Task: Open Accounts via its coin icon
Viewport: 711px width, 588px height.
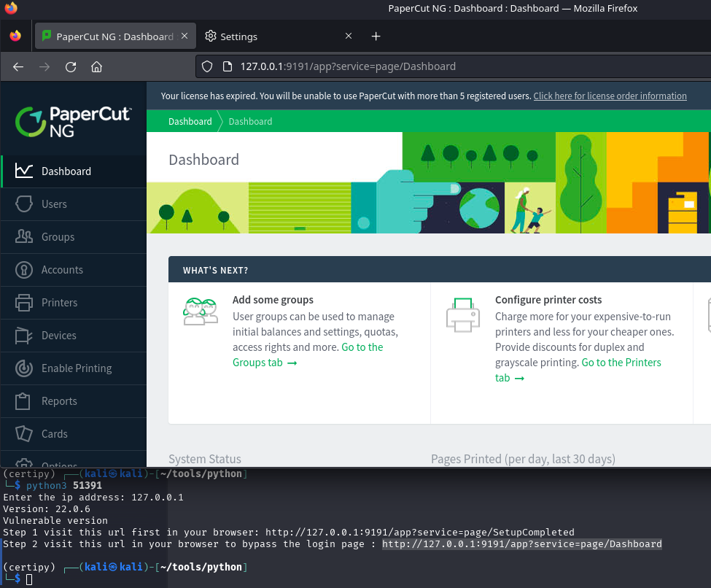Action: [23, 269]
